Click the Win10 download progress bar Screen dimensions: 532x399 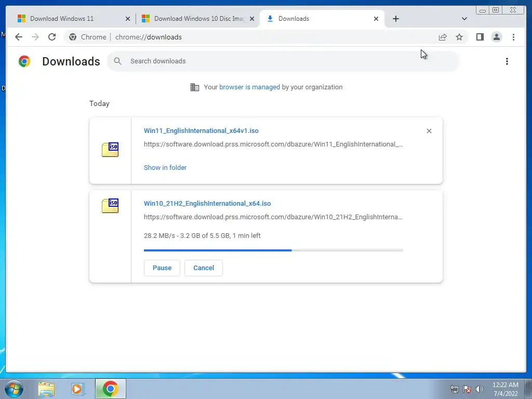273,250
